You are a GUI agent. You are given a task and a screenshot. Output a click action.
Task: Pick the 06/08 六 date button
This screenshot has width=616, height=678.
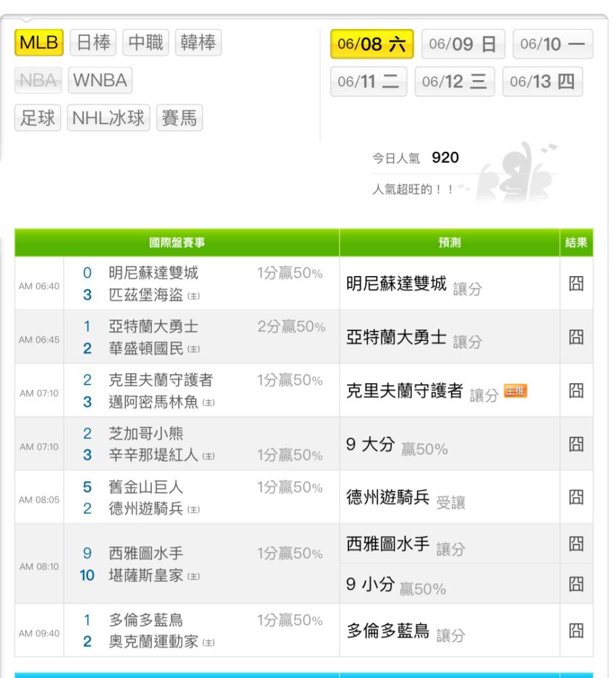pos(372,43)
